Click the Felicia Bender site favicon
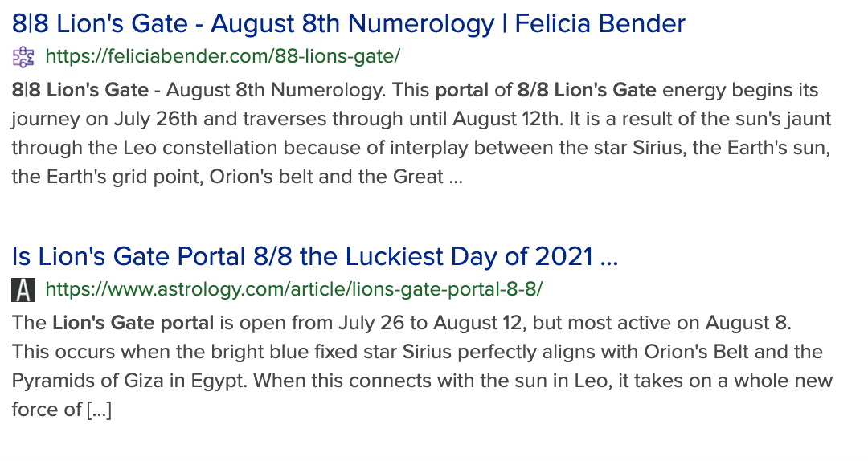868x461 pixels. pos(23,57)
